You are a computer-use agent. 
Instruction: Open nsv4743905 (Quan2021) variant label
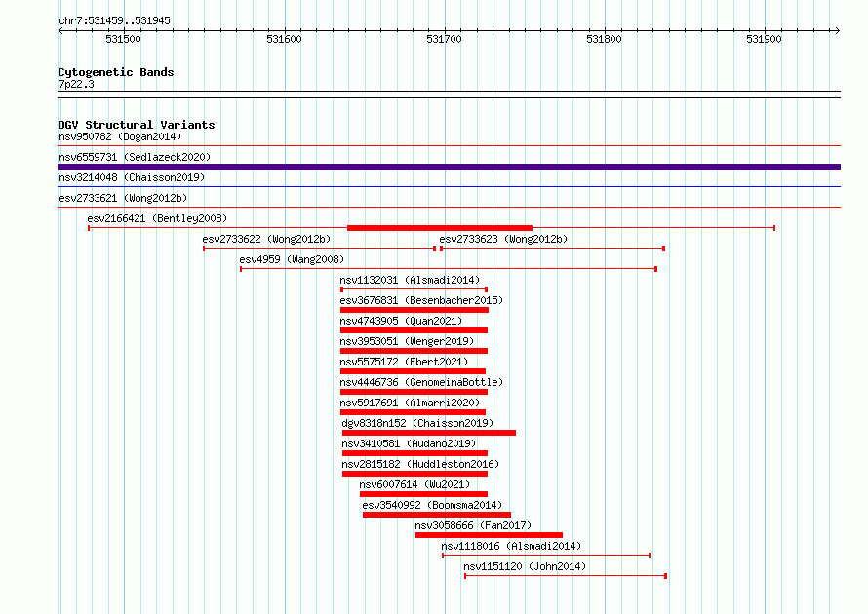point(401,321)
